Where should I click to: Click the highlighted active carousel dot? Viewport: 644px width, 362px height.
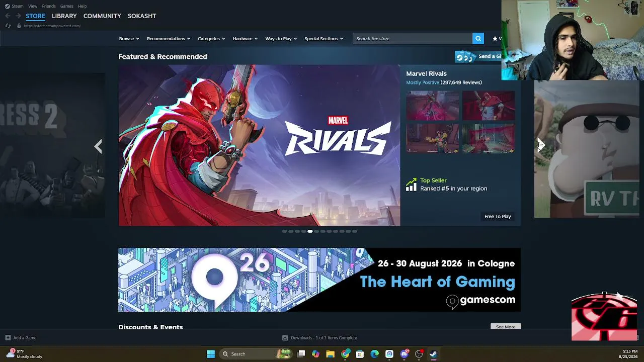pyautogui.click(x=310, y=231)
